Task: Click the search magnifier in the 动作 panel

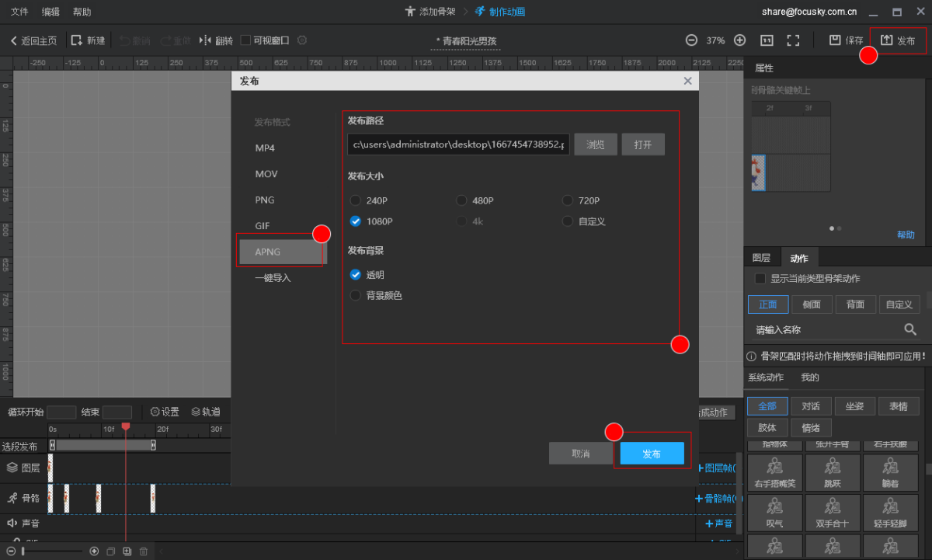Action: [910, 329]
